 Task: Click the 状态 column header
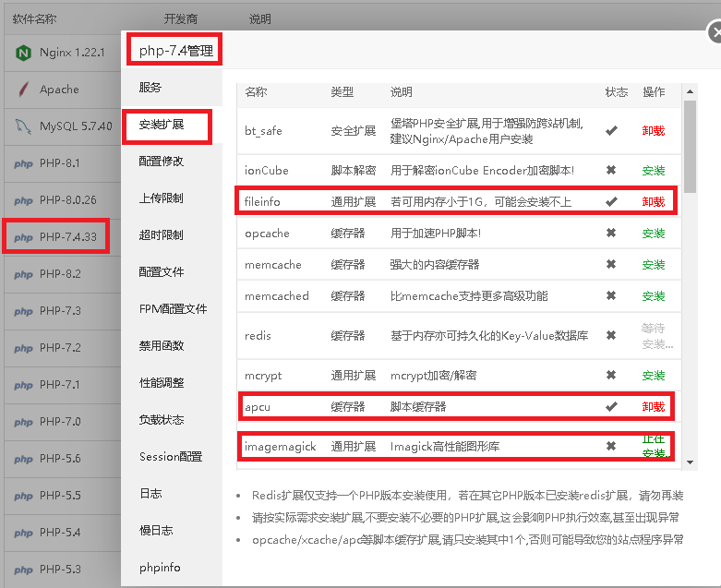[x=616, y=92]
